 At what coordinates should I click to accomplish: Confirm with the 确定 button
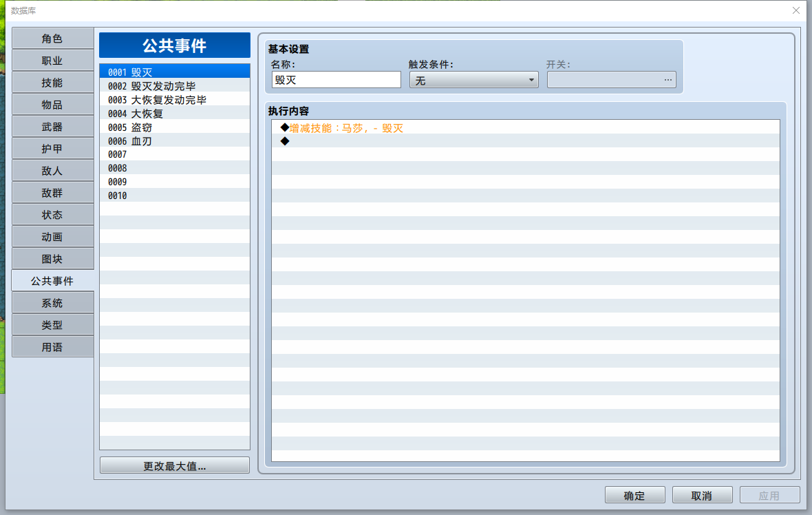click(634, 495)
